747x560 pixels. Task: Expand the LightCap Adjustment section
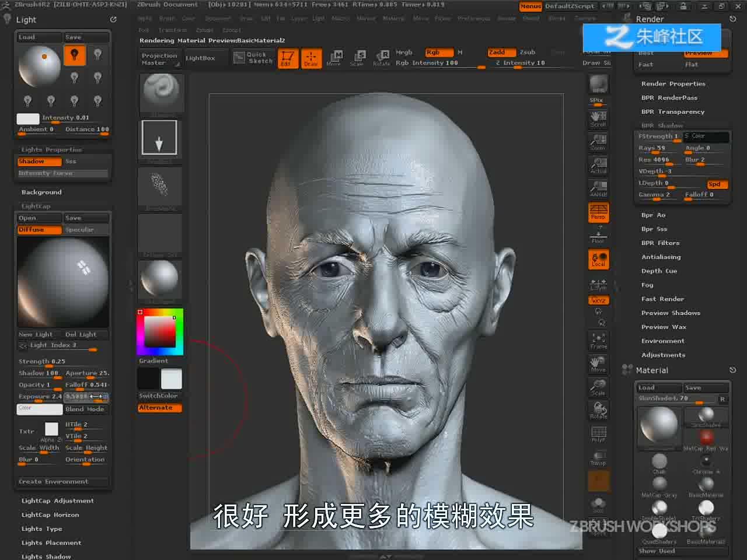[57, 501]
